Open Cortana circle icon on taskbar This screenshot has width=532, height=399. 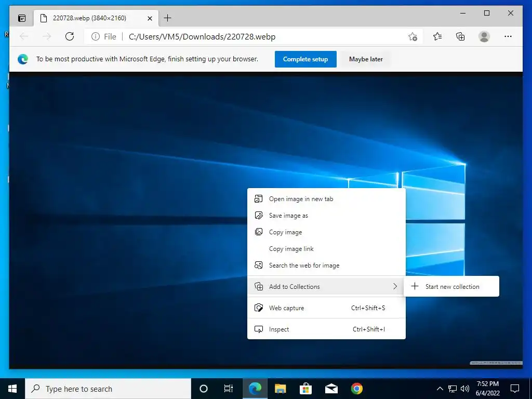[x=204, y=389]
